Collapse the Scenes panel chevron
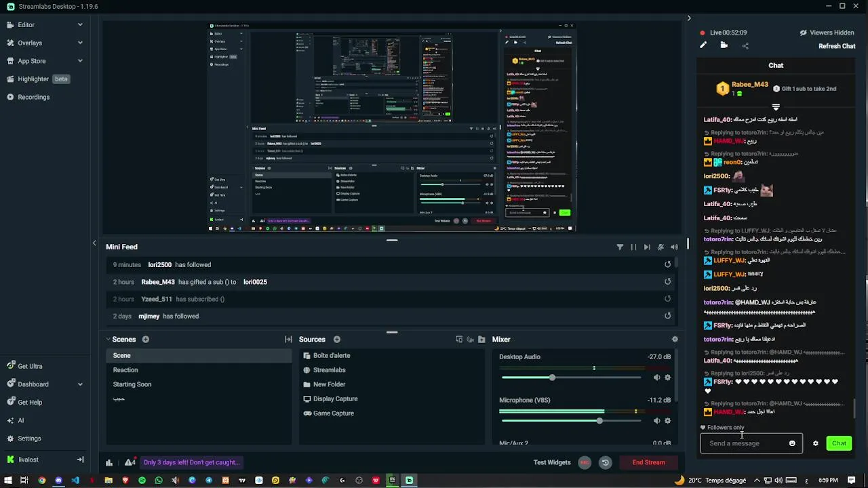Viewport: 868px width, 488px height. tap(108, 340)
